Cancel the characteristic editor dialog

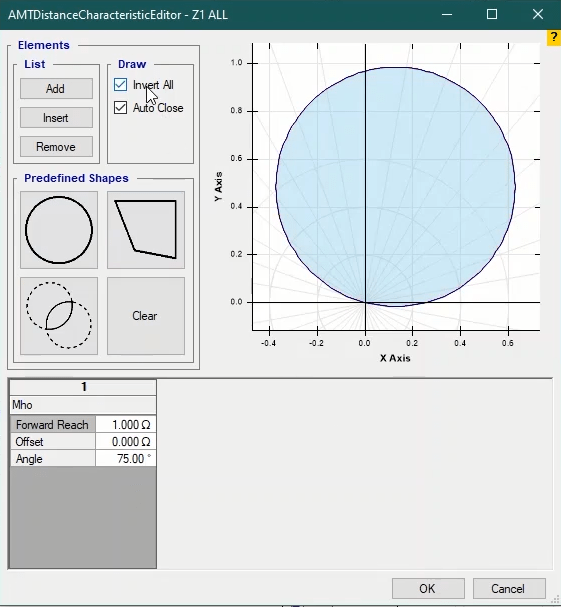click(x=509, y=589)
